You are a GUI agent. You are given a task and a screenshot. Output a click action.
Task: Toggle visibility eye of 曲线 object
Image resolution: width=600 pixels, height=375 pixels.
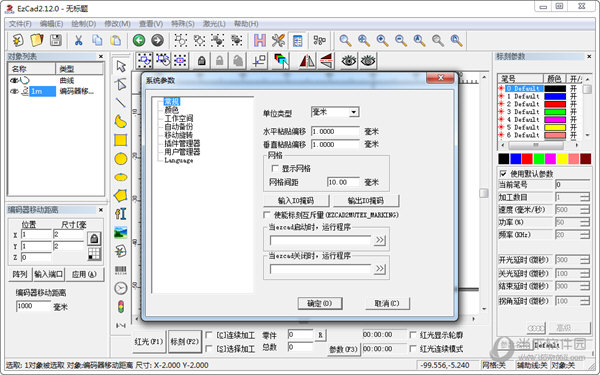(x=14, y=80)
